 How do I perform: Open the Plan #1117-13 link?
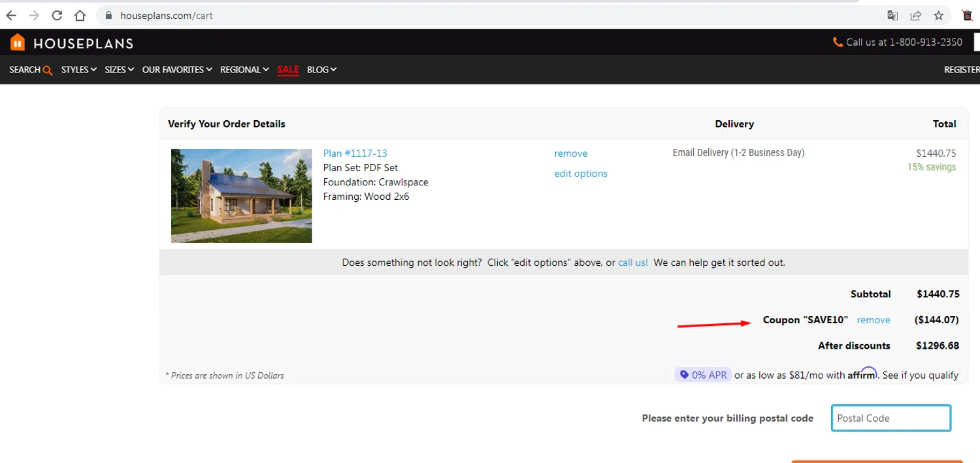click(355, 153)
